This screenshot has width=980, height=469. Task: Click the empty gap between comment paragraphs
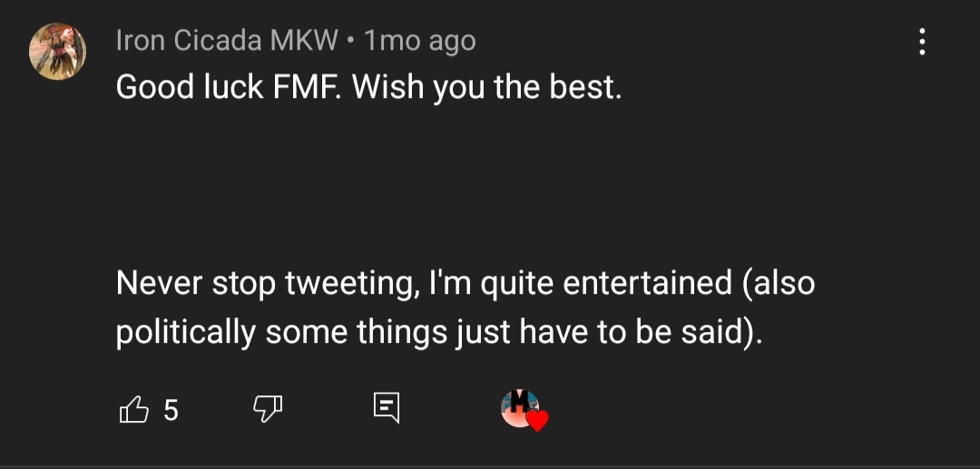point(465,186)
